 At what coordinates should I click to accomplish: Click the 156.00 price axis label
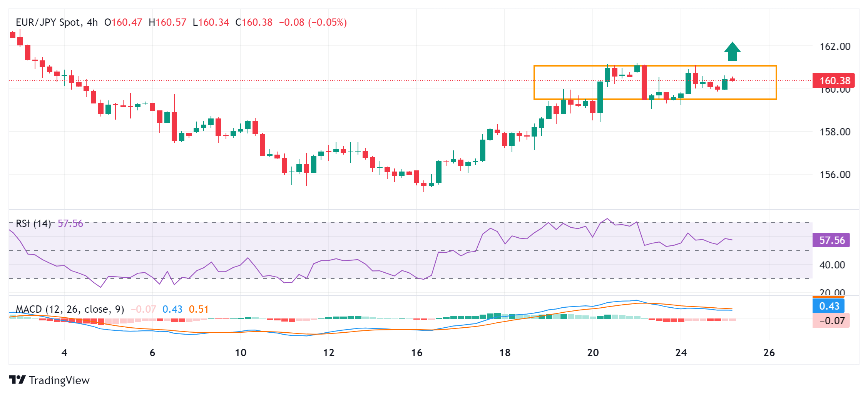(x=835, y=175)
